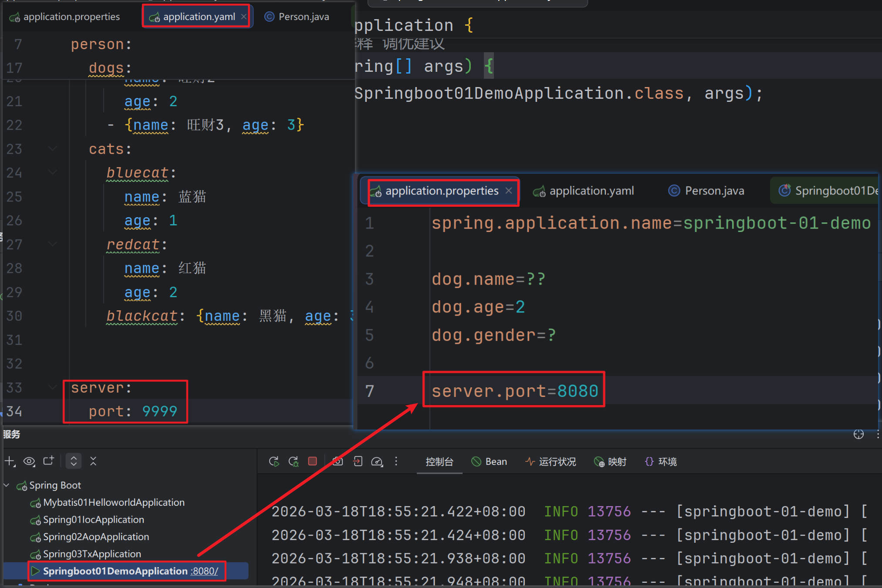Stop the running Spring Boot application
Viewport: 882px width, 588px height.
tap(312, 461)
